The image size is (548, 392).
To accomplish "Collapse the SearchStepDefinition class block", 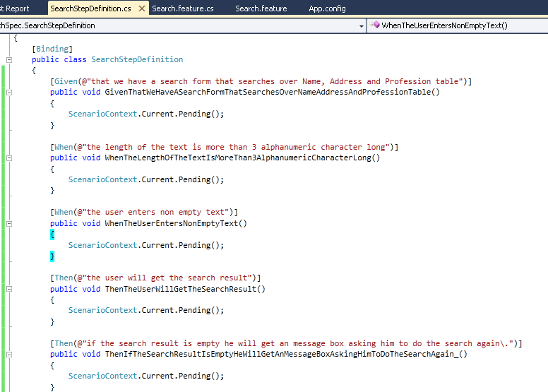I will (x=9, y=60).
